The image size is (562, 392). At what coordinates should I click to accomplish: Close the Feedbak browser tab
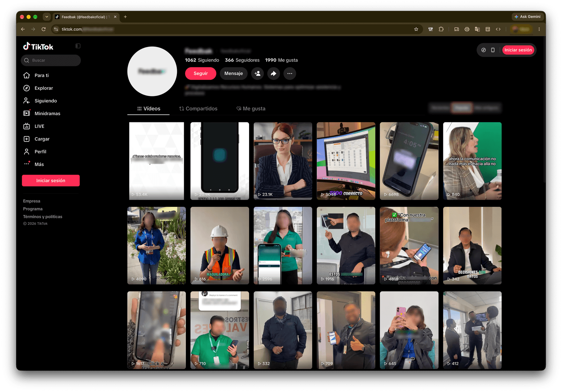(115, 17)
